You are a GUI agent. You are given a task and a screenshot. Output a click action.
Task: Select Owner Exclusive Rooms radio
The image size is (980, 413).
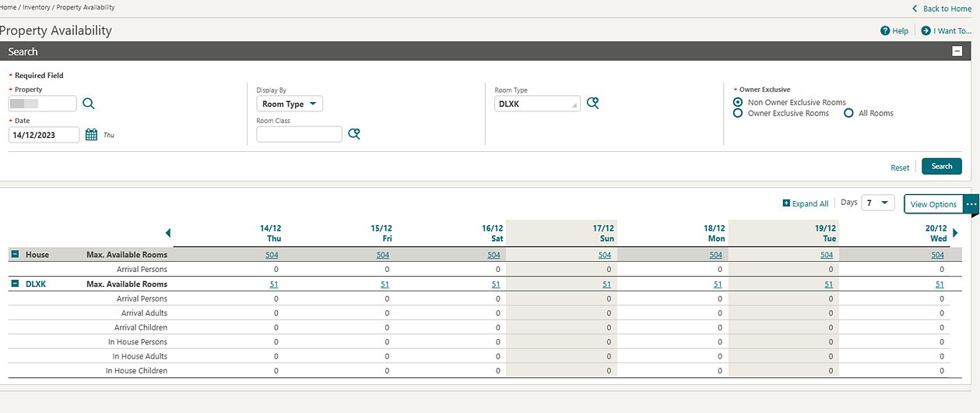click(x=738, y=113)
